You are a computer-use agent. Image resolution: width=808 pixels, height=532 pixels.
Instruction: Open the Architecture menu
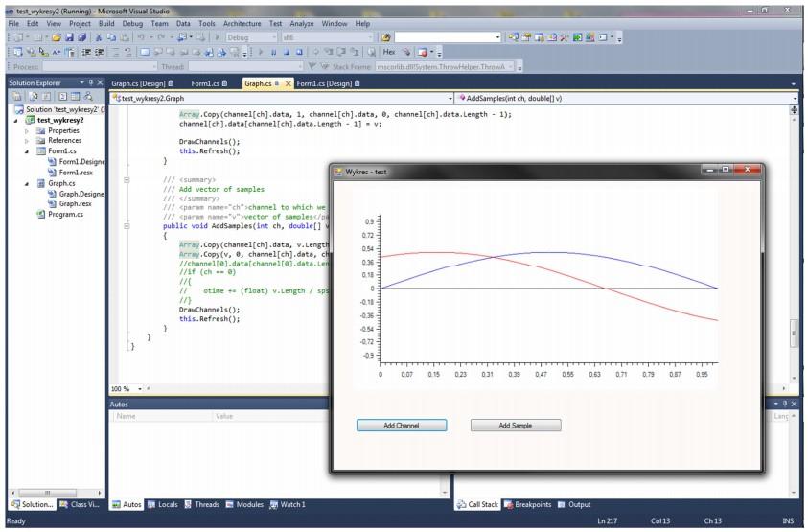242,24
